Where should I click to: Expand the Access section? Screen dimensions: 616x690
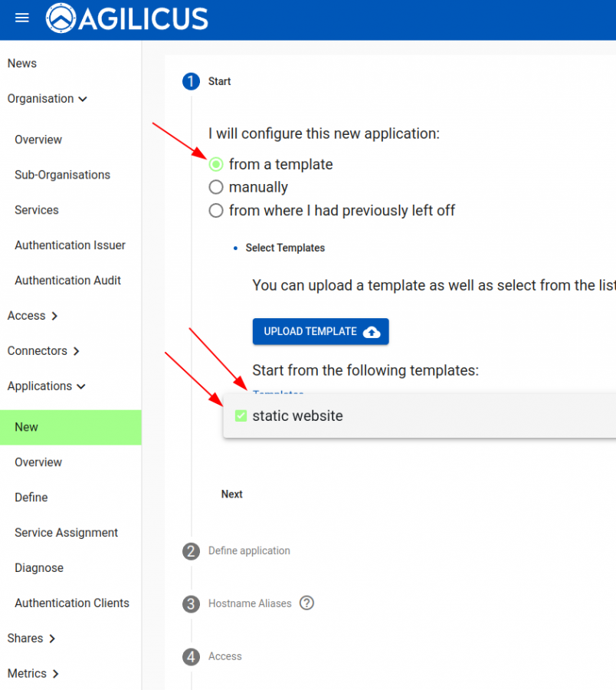click(33, 315)
